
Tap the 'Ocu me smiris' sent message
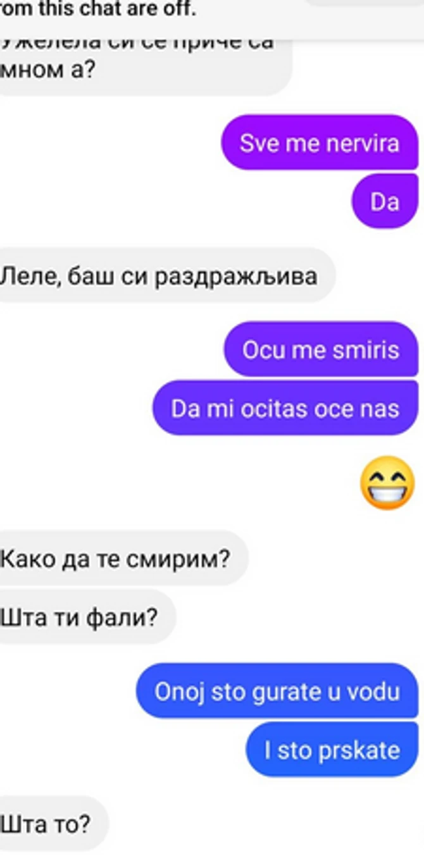321,349
